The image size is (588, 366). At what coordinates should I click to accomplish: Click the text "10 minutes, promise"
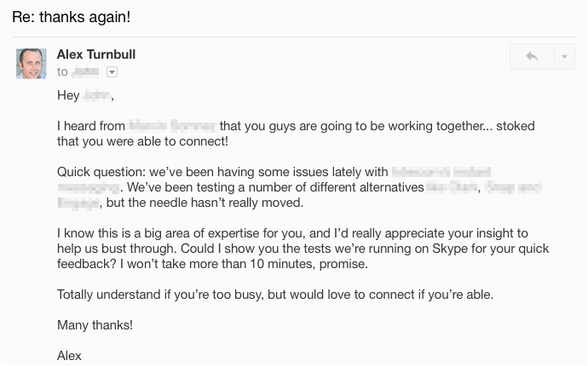point(308,264)
